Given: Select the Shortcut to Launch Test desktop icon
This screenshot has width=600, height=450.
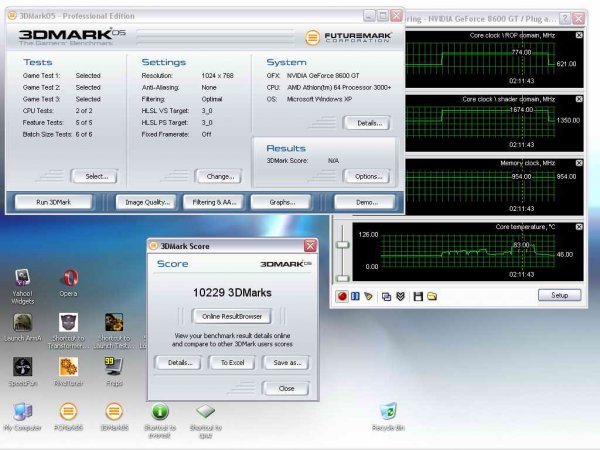Looking at the screenshot, I should pos(114,331).
